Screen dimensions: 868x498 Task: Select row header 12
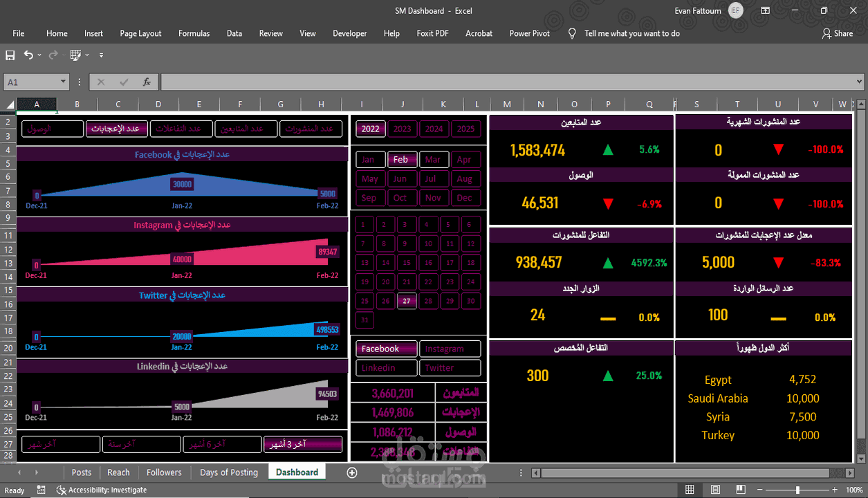tap(8, 249)
